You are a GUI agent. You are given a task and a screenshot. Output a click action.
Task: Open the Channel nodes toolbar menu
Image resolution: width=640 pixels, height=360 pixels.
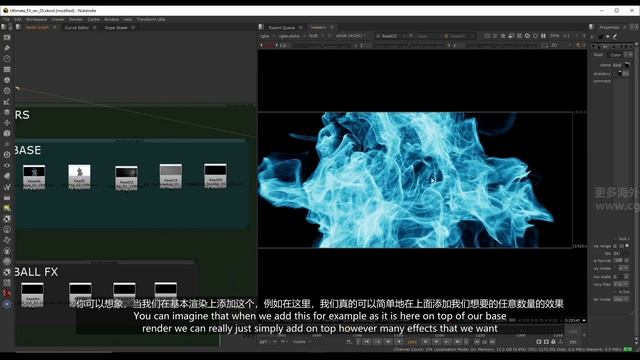pos(7,69)
